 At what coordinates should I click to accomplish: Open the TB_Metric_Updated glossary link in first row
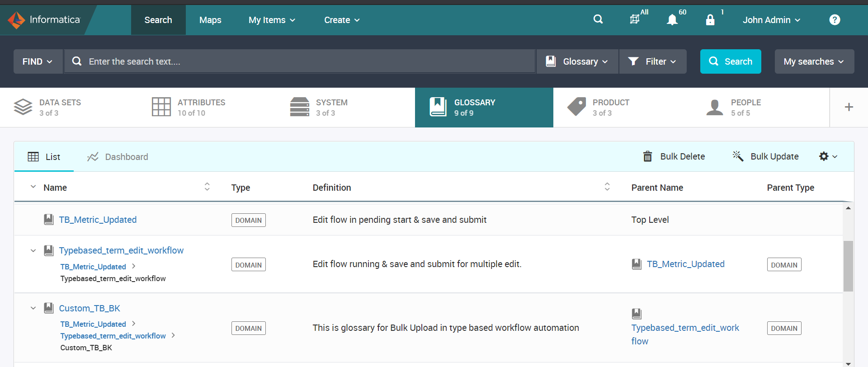(x=98, y=220)
